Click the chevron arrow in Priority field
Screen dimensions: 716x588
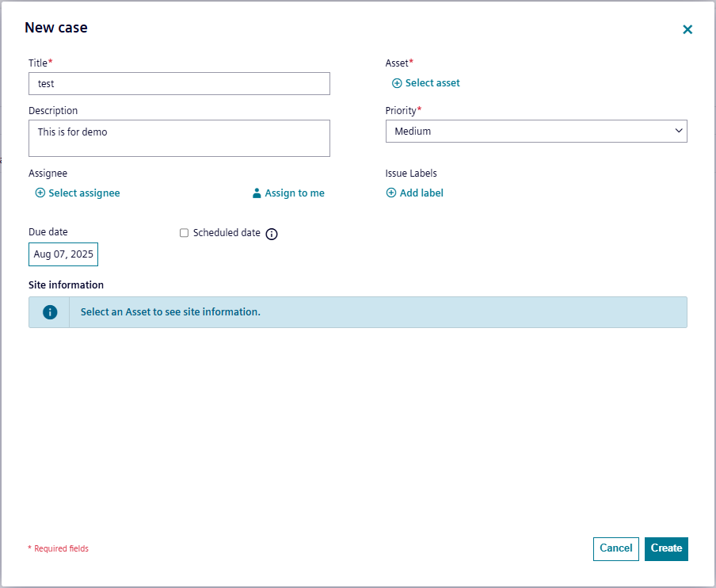pos(679,131)
